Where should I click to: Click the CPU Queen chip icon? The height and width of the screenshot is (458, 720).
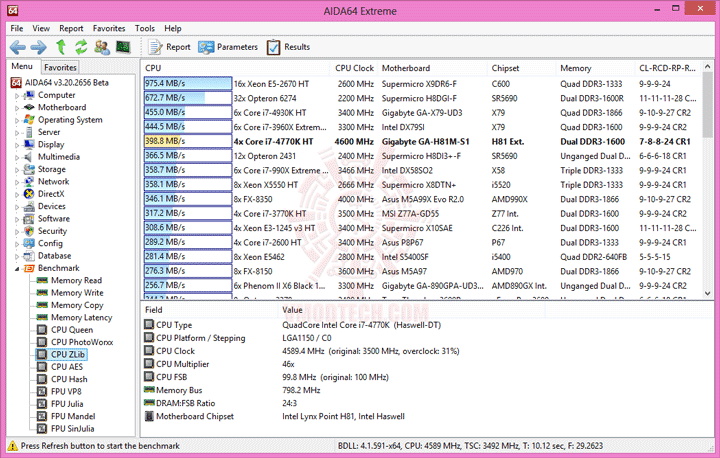(x=42, y=330)
